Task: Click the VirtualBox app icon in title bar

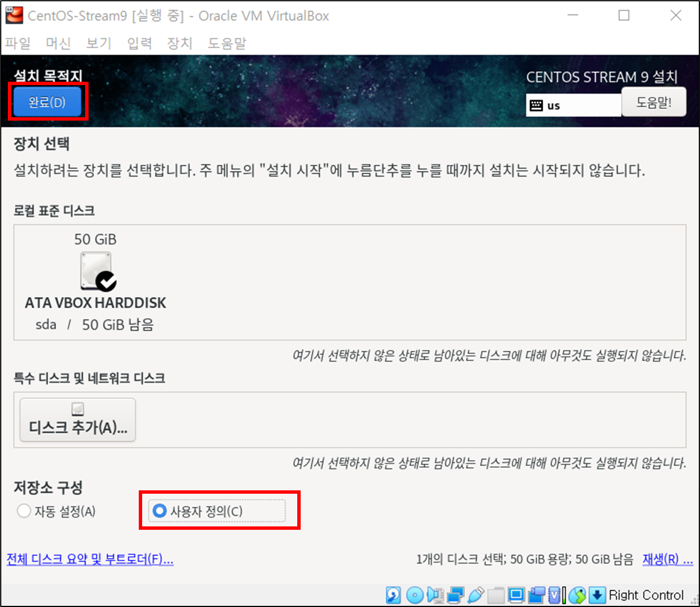Action: 14,15
